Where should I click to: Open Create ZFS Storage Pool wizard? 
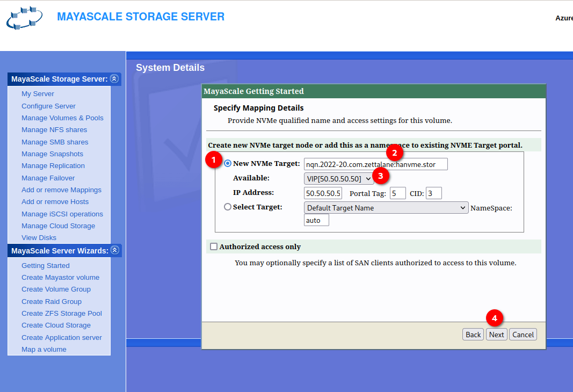61,314
